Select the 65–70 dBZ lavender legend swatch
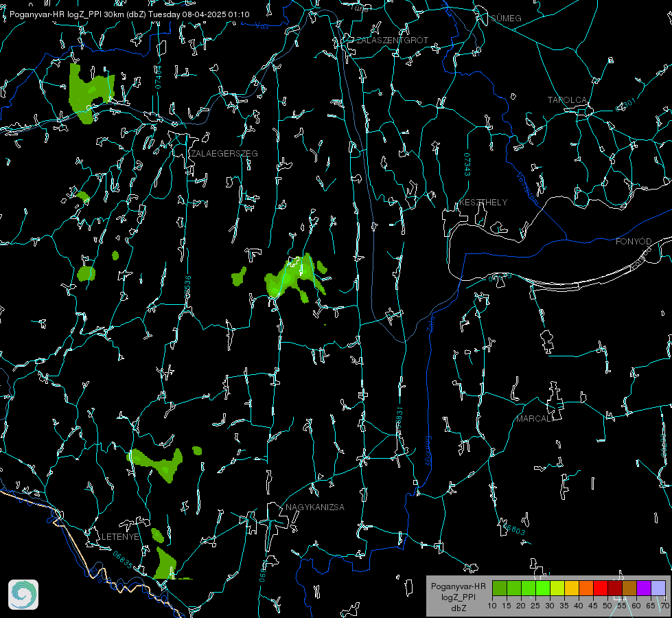 point(658,588)
